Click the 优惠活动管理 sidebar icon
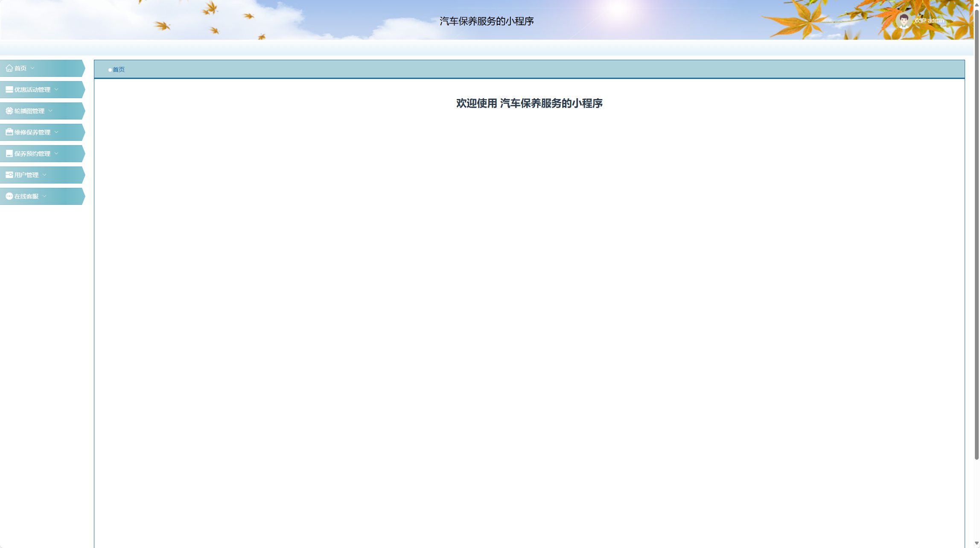This screenshot has height=548, width=980. click(x=9, y=90)
